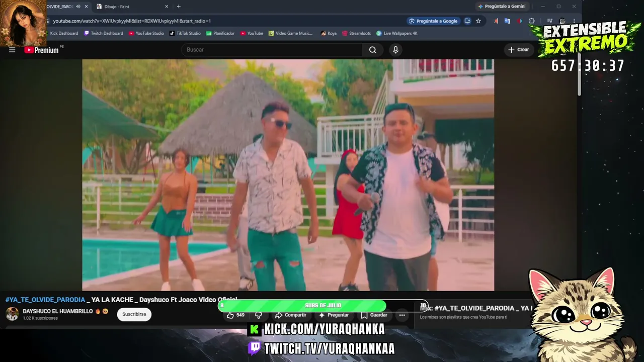Dislike the video with thumbs-down icon
The width and height of the screenshot is (644, 362).
pyautogui.click(x=259, y=315)
